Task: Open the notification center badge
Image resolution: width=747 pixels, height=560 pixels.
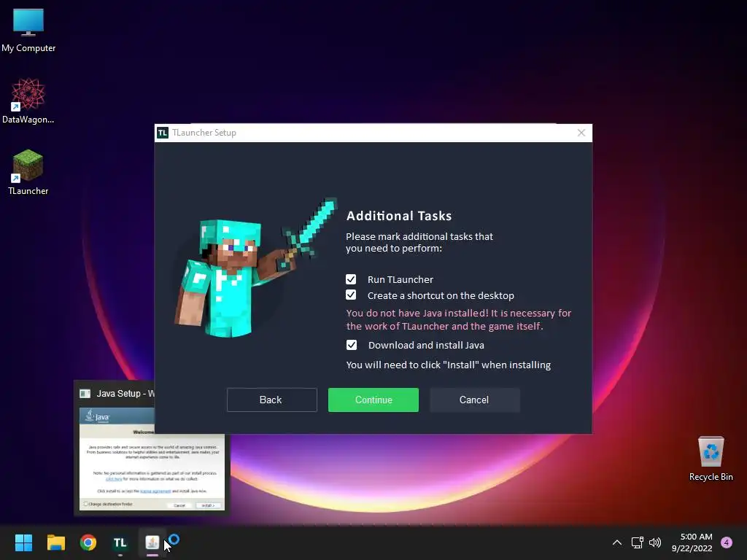Action: point(727,542)
